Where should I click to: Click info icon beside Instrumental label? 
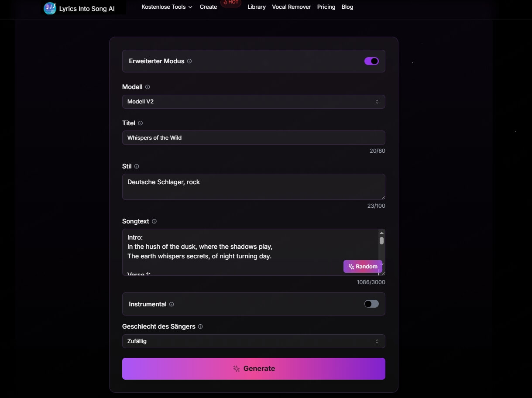172,304
